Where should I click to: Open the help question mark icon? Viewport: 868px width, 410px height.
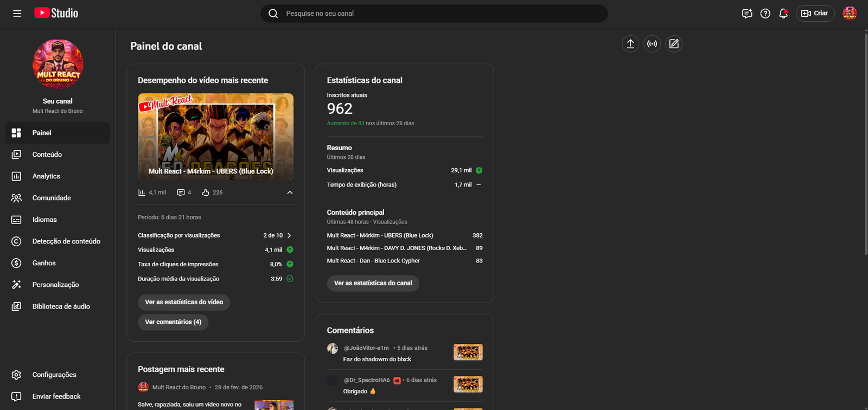765,14
